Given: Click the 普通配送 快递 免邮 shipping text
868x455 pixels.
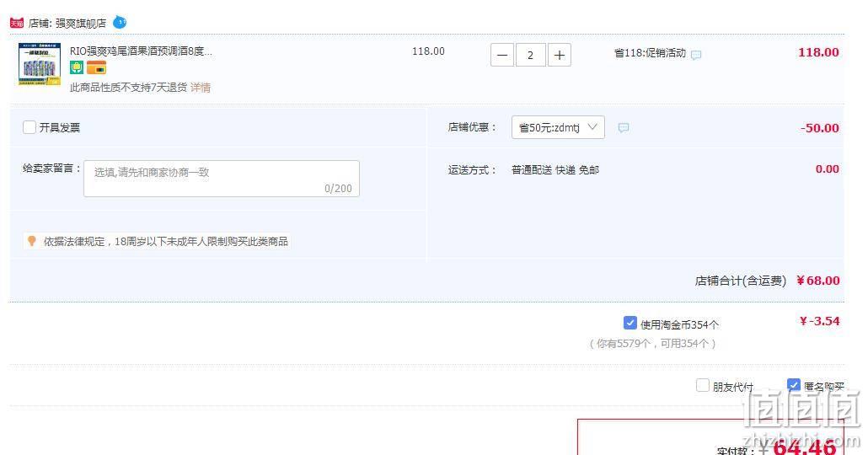Looking at the screenshot, I should [x=555, y=170].
